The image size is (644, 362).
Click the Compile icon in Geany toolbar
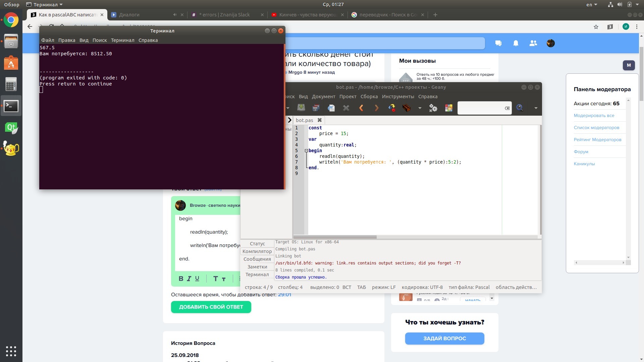(x=392, y=108)
